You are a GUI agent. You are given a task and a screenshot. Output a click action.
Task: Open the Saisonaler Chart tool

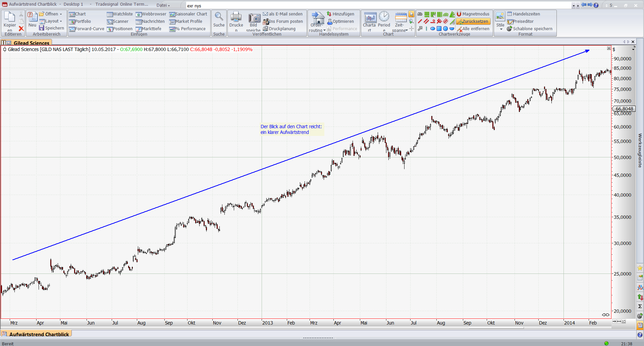[x=188, y=14]
